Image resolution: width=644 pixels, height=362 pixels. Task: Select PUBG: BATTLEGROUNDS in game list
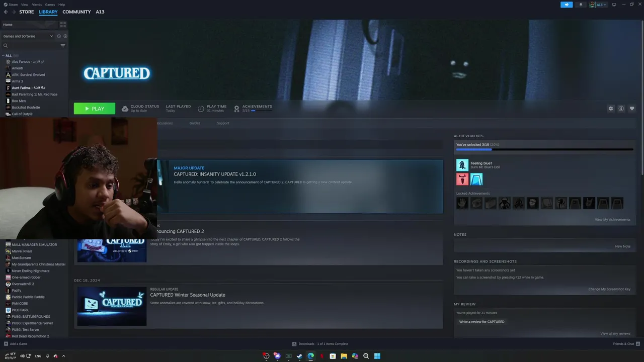click(30, 316)
